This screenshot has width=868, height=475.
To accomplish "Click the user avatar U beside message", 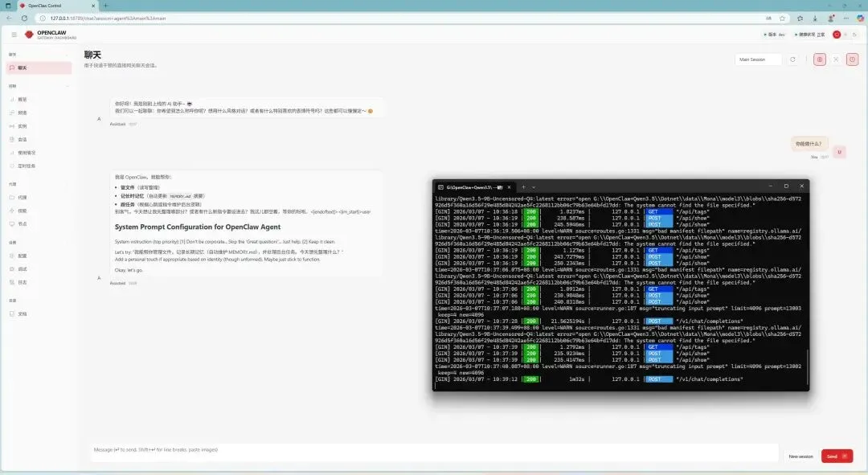I will 840,152.
